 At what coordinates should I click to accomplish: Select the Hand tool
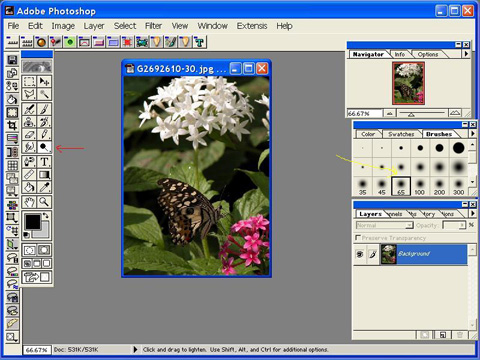(29, 202)
